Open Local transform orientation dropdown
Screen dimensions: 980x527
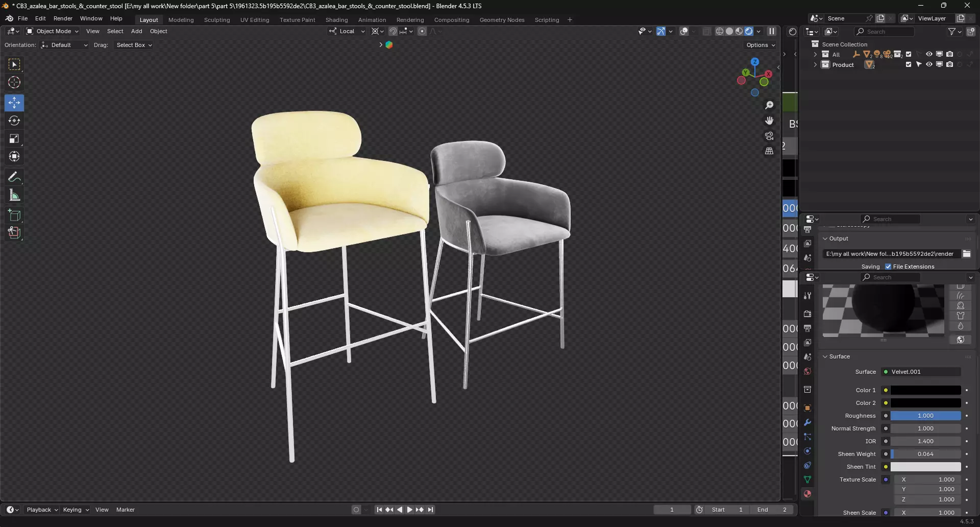(x=347, y=31)
